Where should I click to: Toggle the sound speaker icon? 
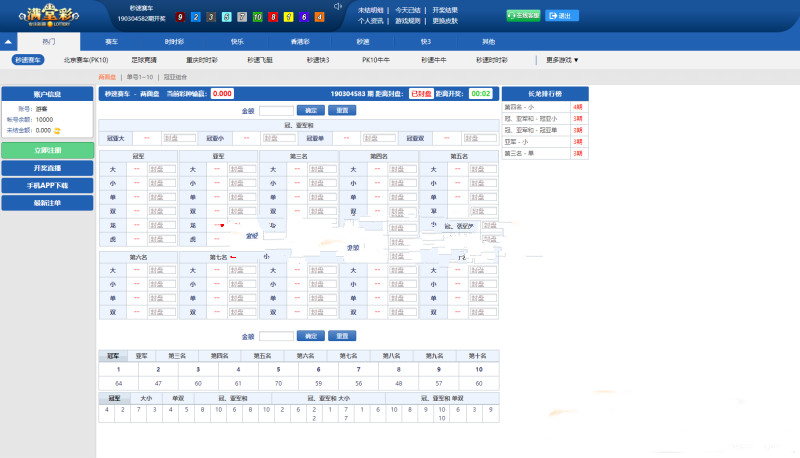[x=337, y=6]
